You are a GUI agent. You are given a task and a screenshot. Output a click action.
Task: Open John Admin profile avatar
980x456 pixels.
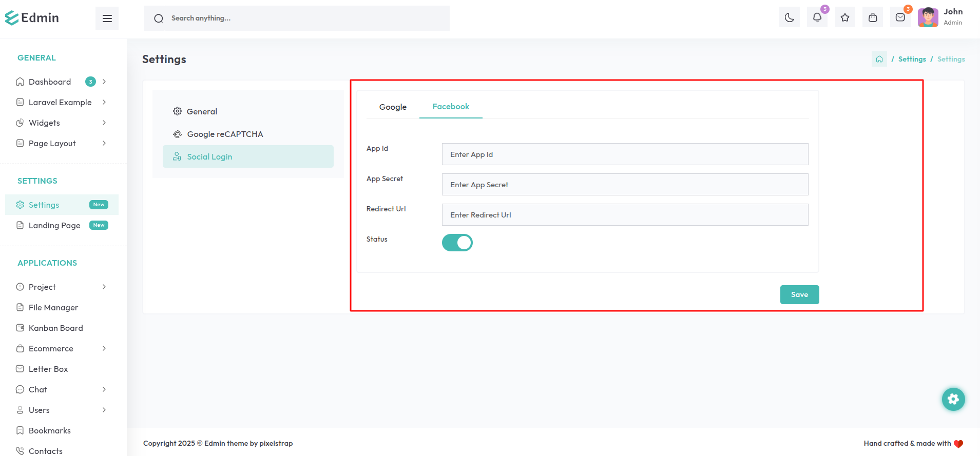[928, 17]
